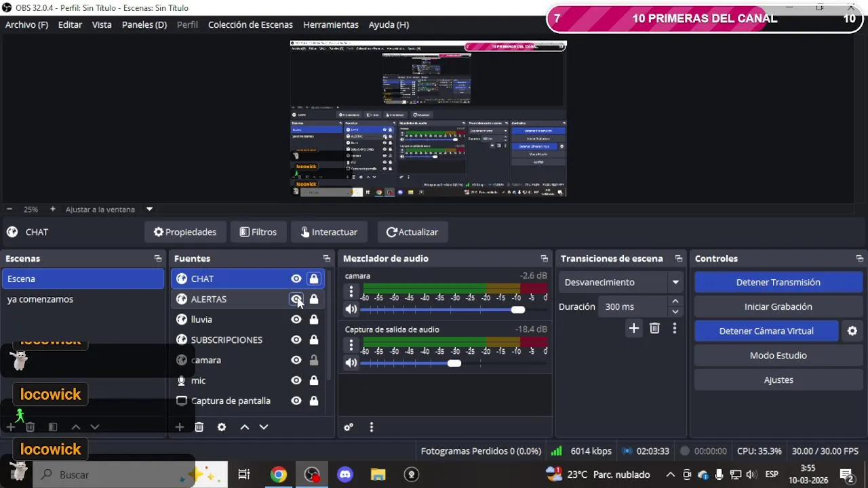Open the Herramientas menu
Screen dimensions: 868x488
pos(331,24)
